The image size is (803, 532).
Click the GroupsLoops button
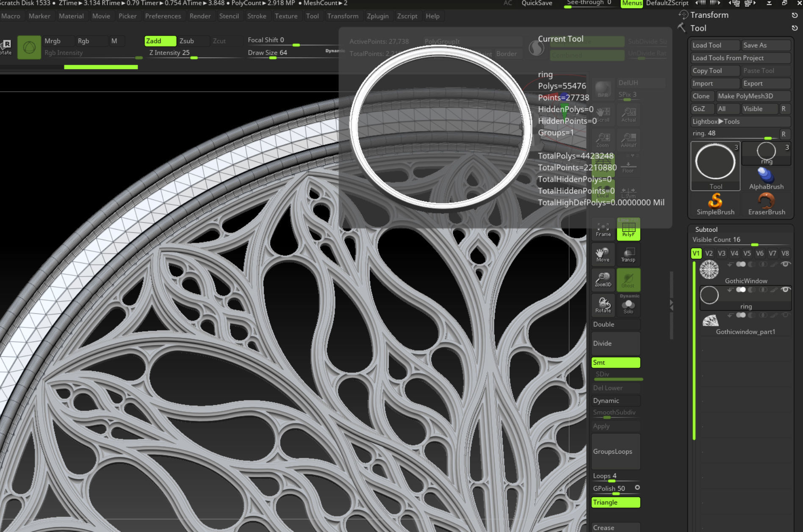pos(616,452)
